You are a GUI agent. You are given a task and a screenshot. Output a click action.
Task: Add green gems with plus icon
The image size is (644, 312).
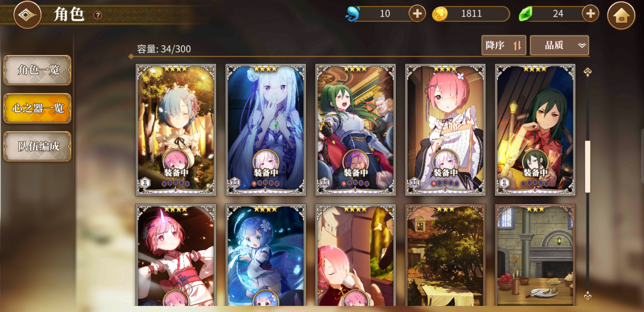coord(590,14)
